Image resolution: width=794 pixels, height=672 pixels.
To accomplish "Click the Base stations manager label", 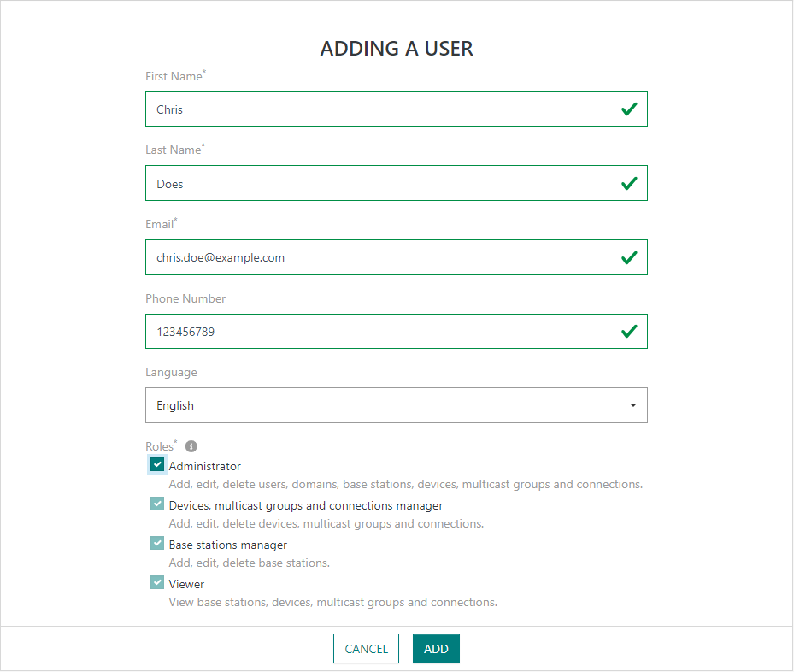I will 227,545.
